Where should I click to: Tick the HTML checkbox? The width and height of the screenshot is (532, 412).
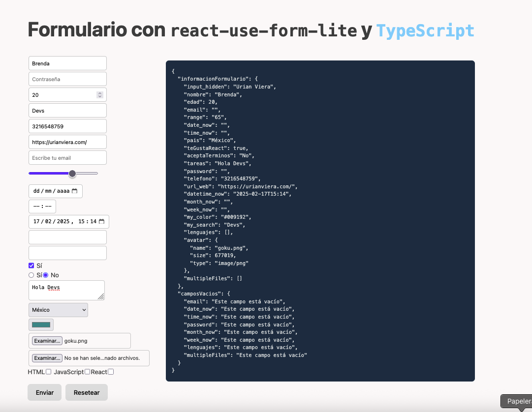click(x=49, y=372)
